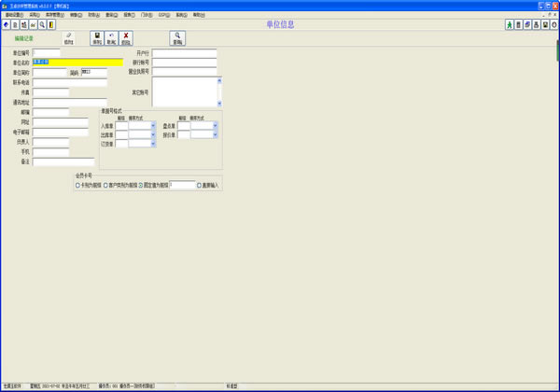Select the 客户类别为前缀 radio option
The image size is (560, 392).
click(106, 185)
